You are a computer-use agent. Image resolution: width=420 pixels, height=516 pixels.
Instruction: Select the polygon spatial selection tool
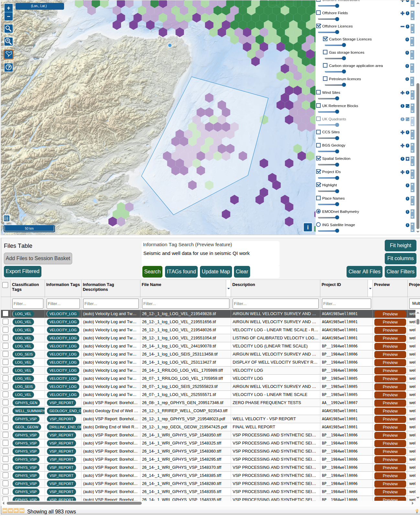[8, 54]
